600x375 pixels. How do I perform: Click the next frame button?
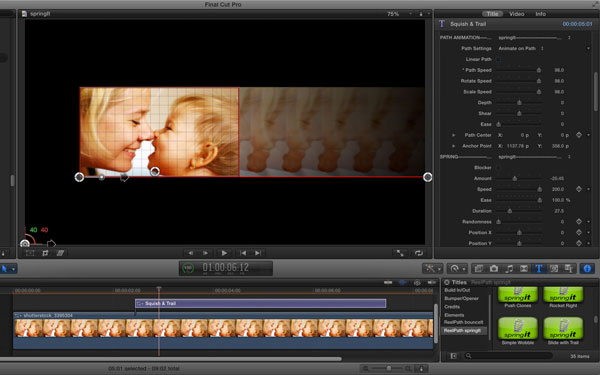click(x=205, y=253)
